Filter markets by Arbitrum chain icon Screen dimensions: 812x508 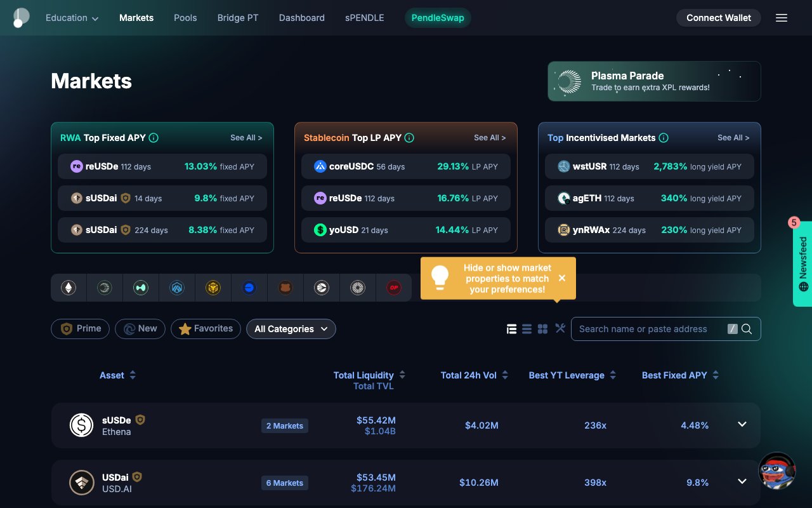176,288
